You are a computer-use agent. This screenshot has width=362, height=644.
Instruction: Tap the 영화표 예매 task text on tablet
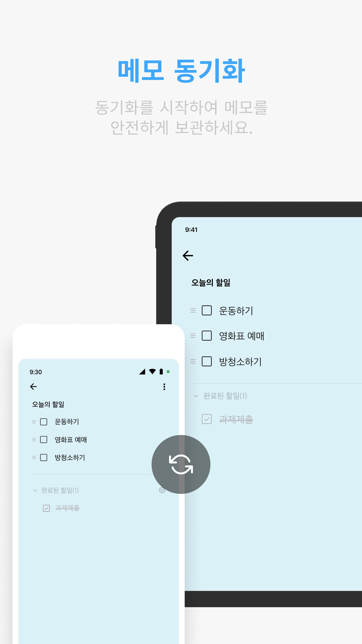[x=242, y=336]
